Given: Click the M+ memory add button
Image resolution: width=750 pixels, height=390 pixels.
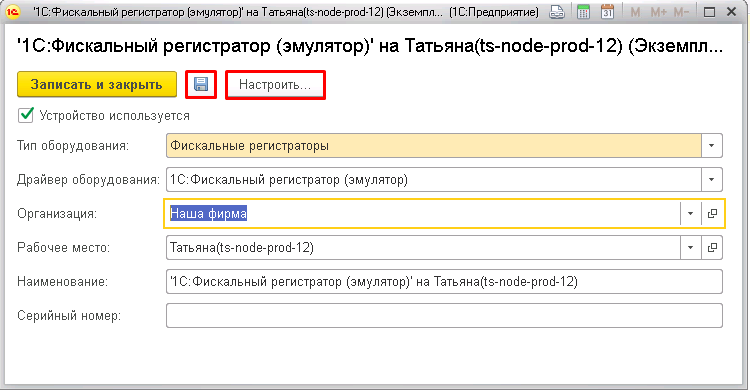Looking at the screenshot, I should tap(659, 12).
